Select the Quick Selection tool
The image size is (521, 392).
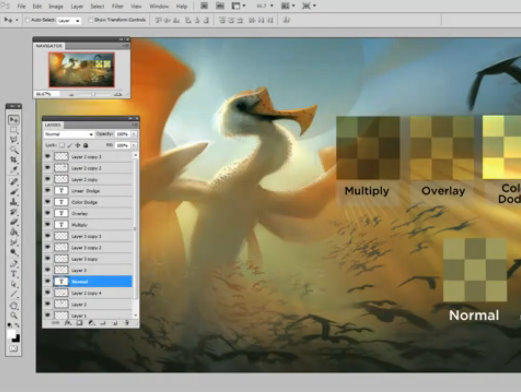14,149
